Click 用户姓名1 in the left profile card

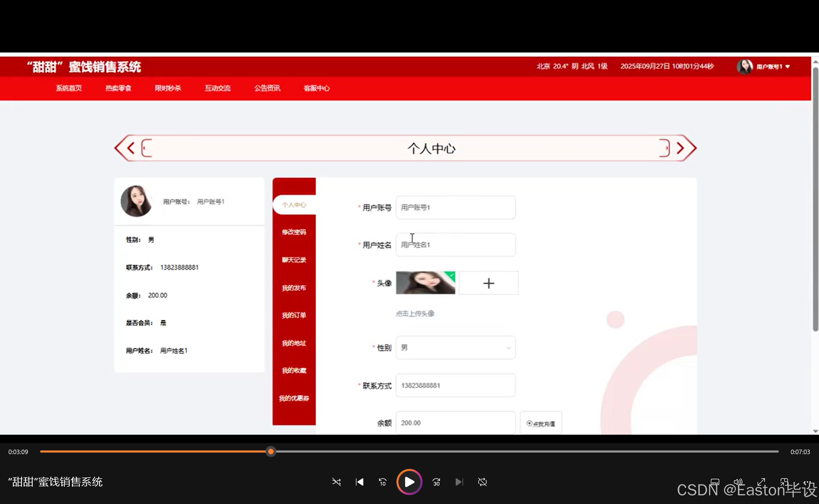tap(174, 351)
